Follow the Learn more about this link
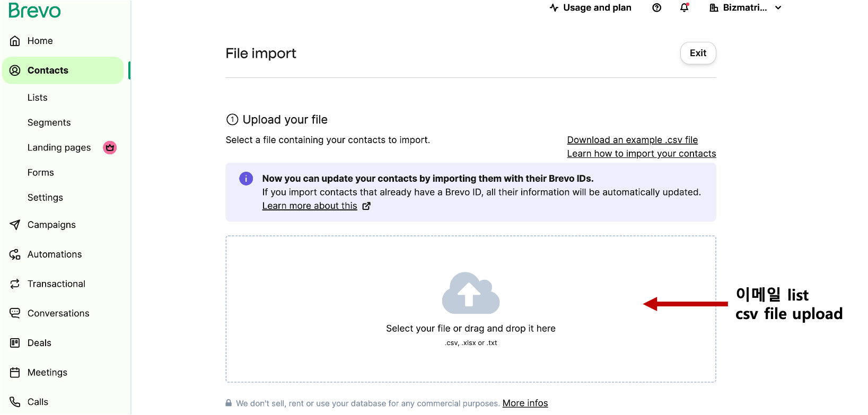 310,206
